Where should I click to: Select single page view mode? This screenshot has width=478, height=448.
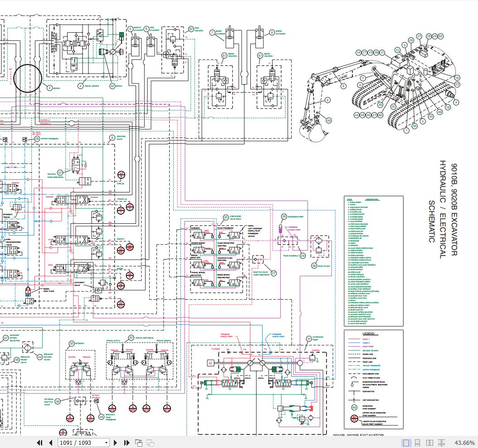(406, 443)
